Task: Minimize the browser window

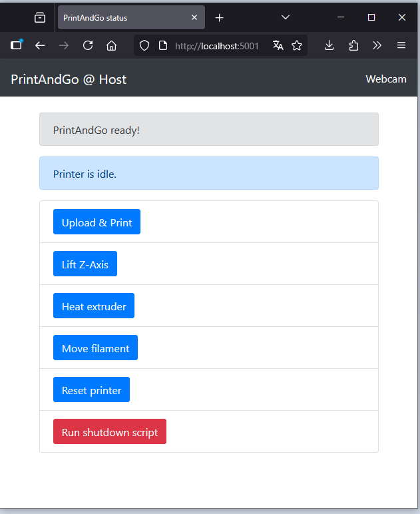Action: click(x=341, y=17)
